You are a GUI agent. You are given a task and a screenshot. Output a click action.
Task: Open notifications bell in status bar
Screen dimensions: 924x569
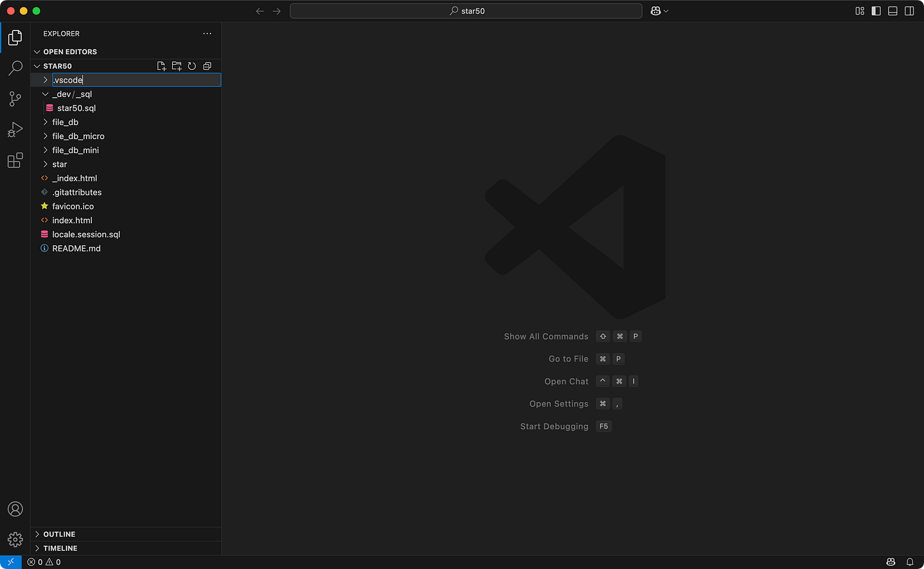[909, 562]
